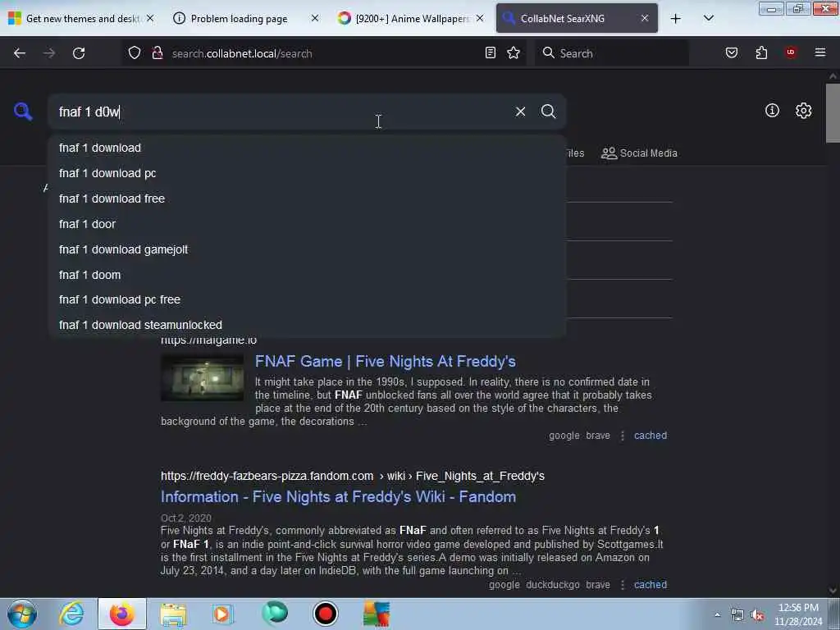Screen dimensions: 840x630
Task: Open the SearXNG about info icon
Action: click(x=772, y=111)
